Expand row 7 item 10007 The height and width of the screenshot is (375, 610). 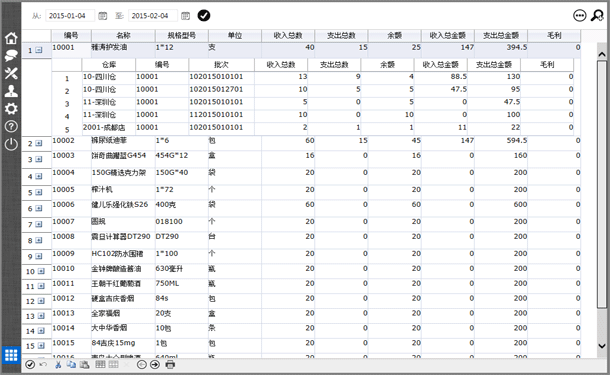point(39,224)
